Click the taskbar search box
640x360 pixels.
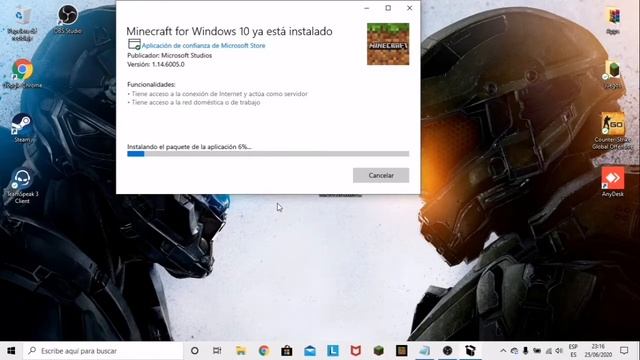[103, 351]
